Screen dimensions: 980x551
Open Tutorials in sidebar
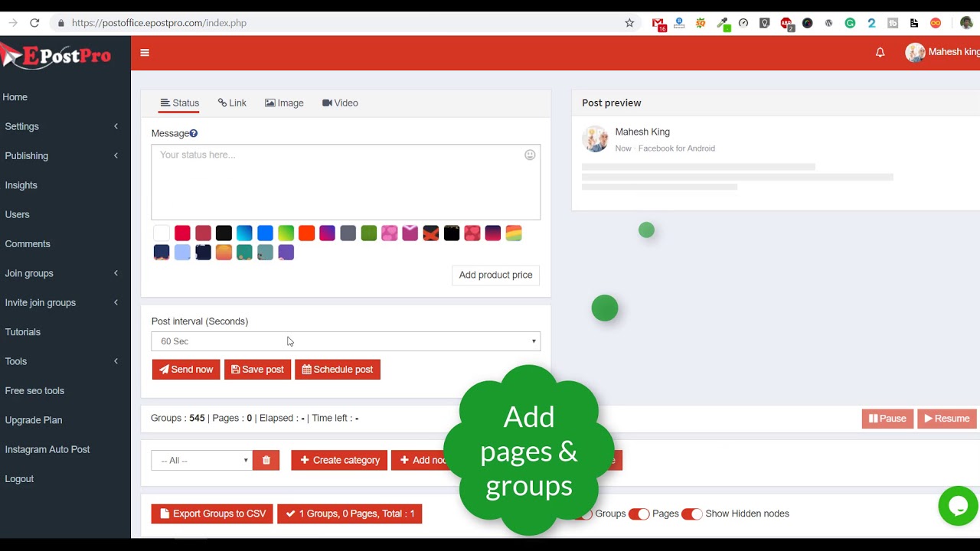[x=23, y=332]
